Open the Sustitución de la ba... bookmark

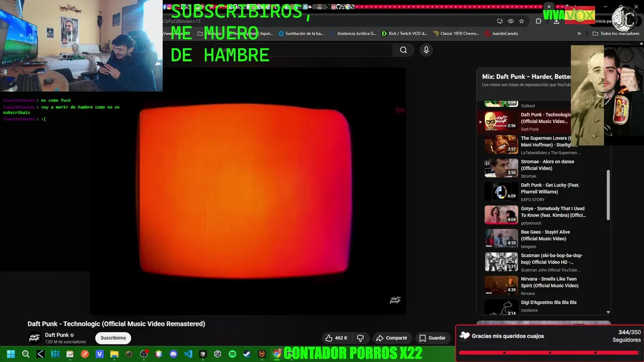tap(301, 34)
